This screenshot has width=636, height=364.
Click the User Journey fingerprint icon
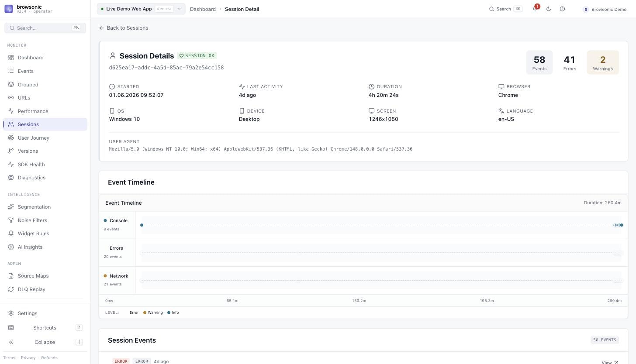coord(11,138)
